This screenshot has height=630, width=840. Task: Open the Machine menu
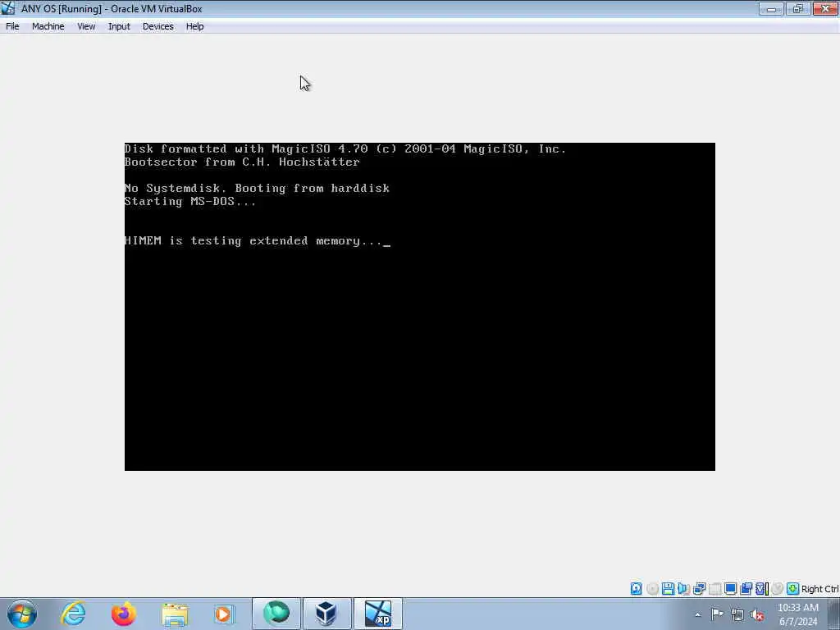[x=48, y=26]
